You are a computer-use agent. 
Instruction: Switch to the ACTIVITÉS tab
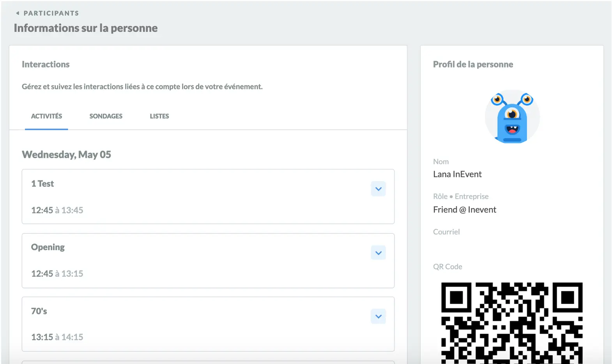(46, 116)
